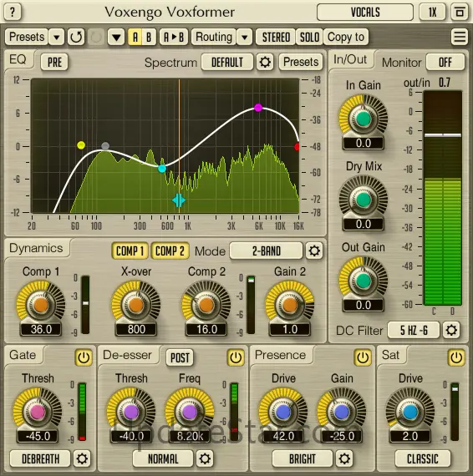Open Presence BRIGHT mode selector
Image resolution: width=473 pixels, height=476 pixels.
(x=303, y=458)
